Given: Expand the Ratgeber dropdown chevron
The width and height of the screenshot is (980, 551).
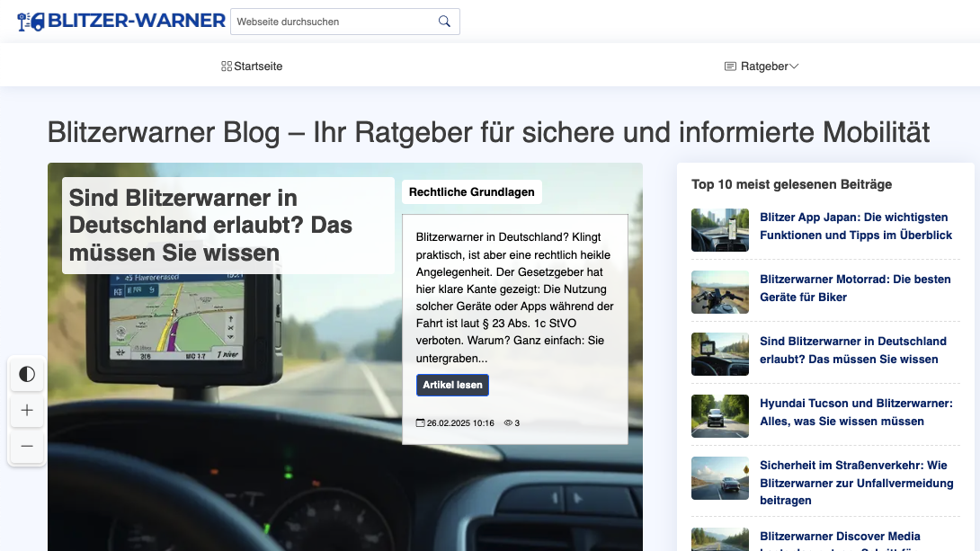Looking at the screenshot, I should tap(794, 67).
